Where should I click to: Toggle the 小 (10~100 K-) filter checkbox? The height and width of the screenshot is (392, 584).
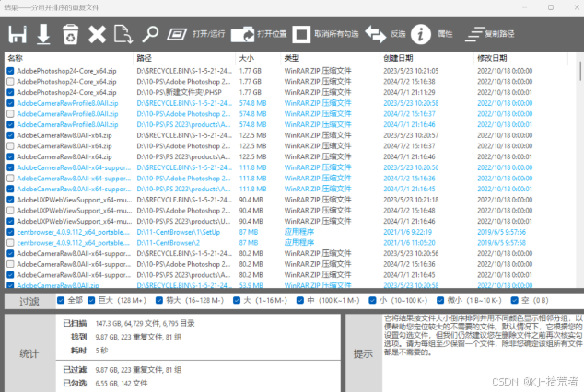point(372,300)
